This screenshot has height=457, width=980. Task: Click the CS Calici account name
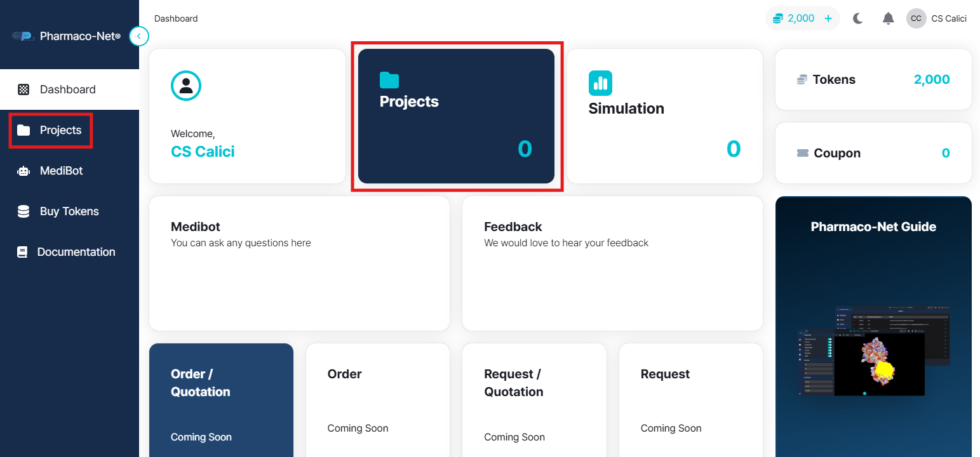tap(950, 18)
